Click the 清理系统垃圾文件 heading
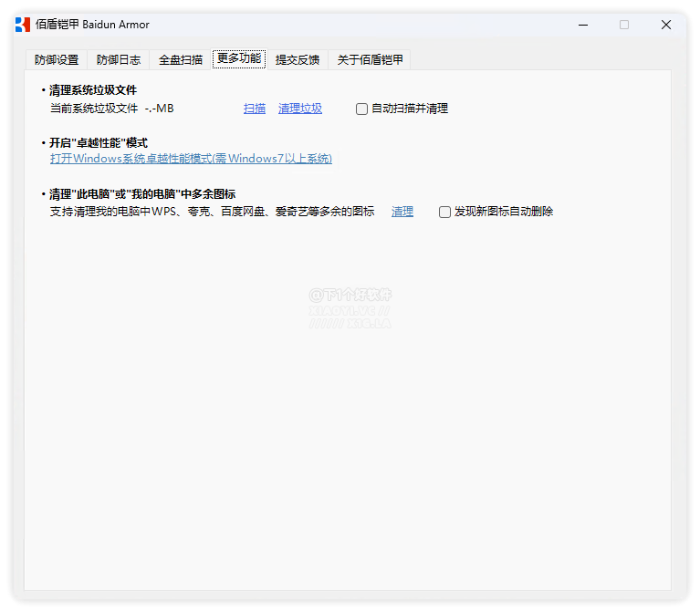The height and width of the screenshot is (613, 700). coord(92,90)
